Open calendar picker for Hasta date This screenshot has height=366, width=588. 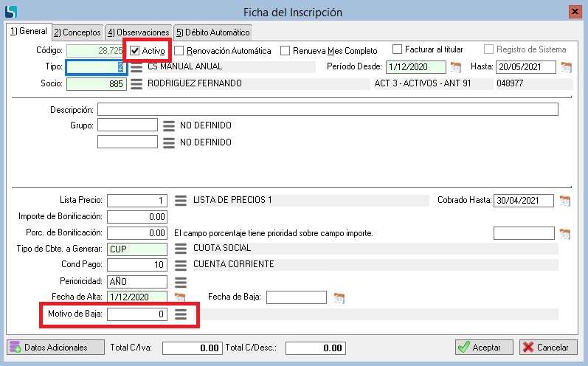566,67
